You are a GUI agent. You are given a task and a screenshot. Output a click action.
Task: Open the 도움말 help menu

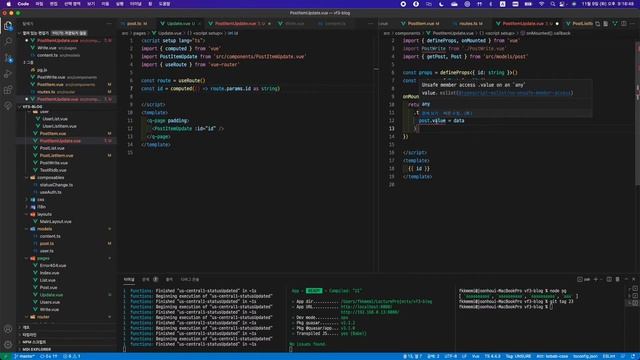click(x=164, y=4)
